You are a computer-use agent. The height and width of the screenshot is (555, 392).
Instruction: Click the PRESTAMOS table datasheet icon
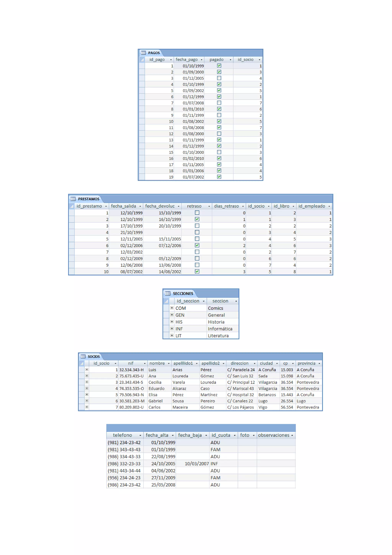coord(73,199)
